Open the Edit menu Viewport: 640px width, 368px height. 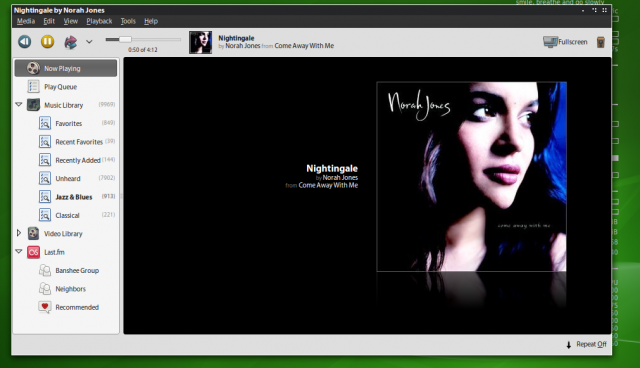(49, 21)
